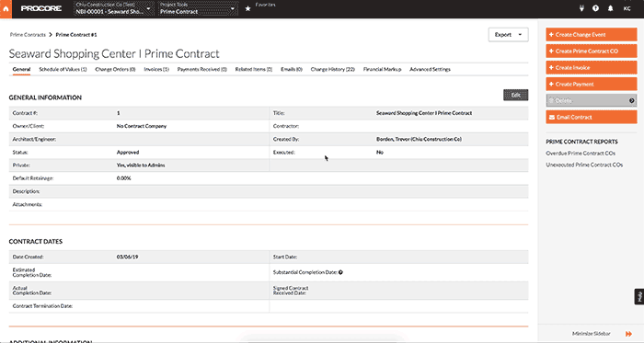This screenshot has height=343, width=644.
Task: Click the 0.00% default retainage value
Action: click(x=123, y=178)
